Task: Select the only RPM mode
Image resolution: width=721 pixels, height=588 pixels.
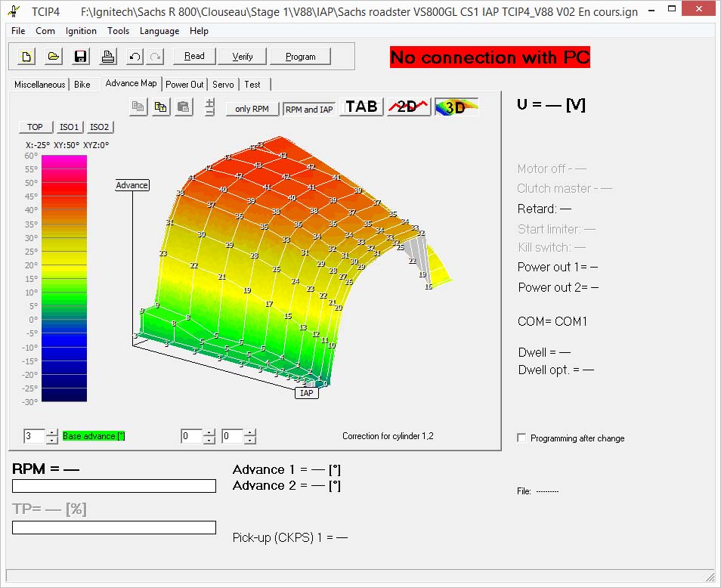Action: (252, 109)
